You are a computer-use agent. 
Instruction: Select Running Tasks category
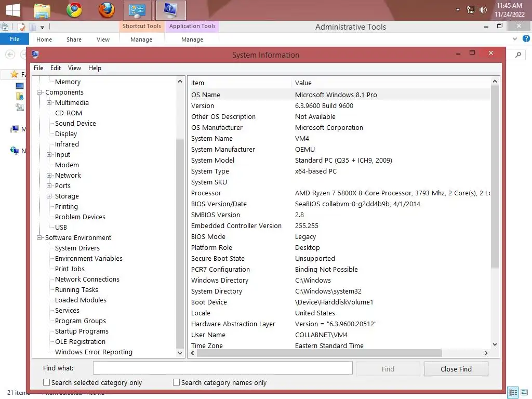click(x=76, y=290)
